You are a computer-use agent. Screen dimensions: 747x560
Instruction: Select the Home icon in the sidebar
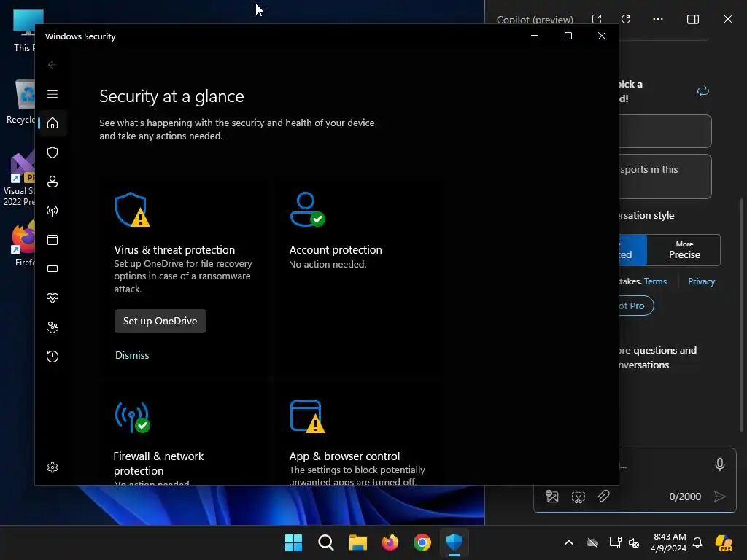click(53, 123)
